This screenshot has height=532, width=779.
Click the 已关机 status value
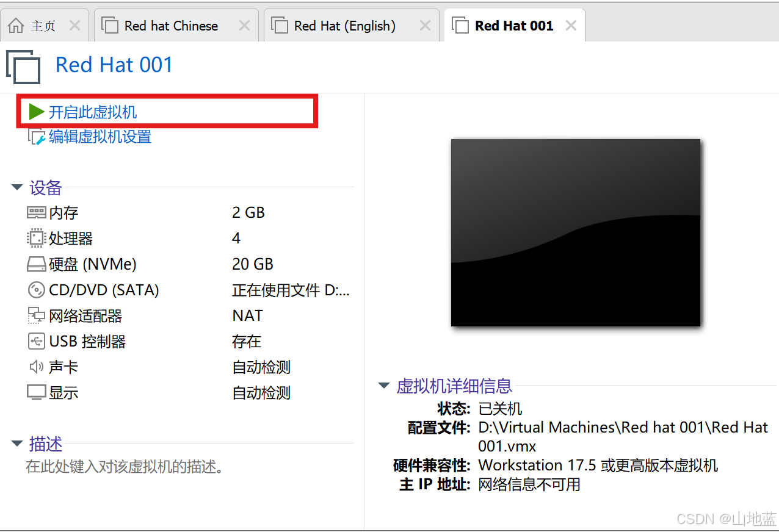pyautogui.click(x=500, y=408)
